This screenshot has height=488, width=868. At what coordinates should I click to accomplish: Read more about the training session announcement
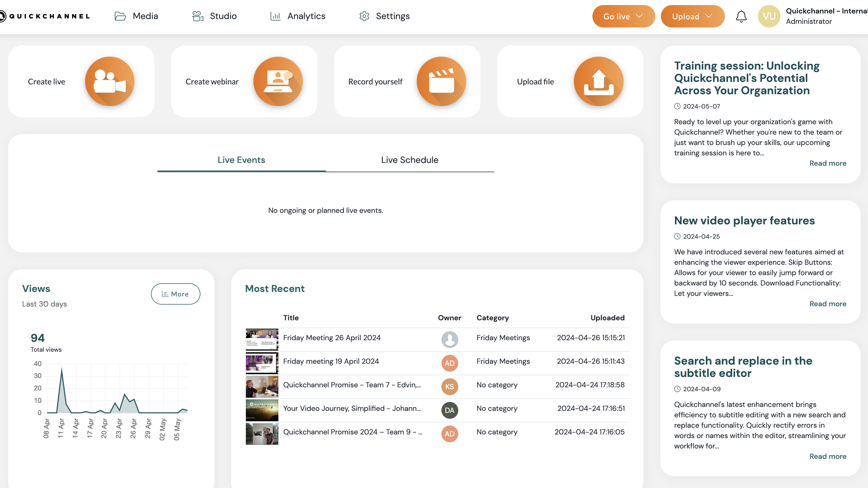828,163
